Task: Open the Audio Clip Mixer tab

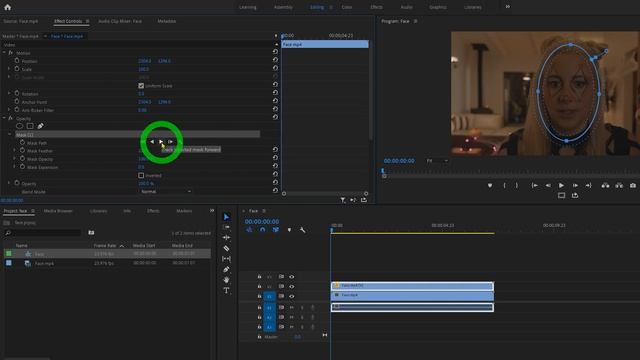Action: pyautogui.click(x=120, y=21)
